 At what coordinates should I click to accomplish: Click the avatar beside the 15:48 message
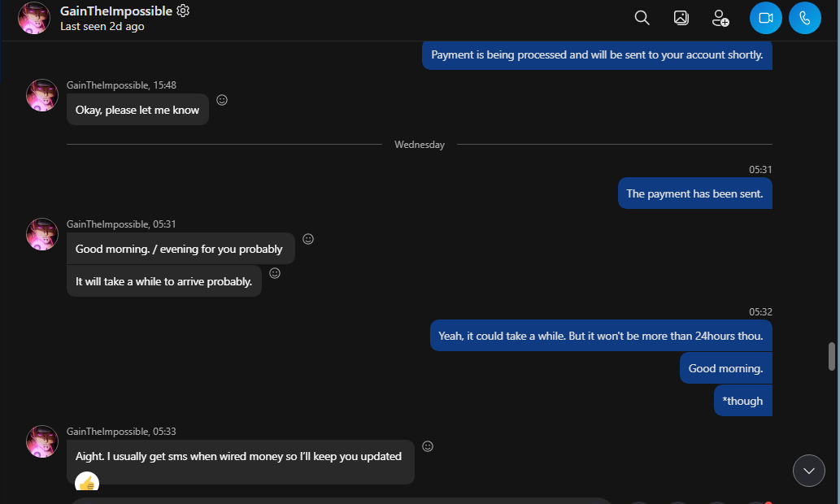(x=42, y=95)
